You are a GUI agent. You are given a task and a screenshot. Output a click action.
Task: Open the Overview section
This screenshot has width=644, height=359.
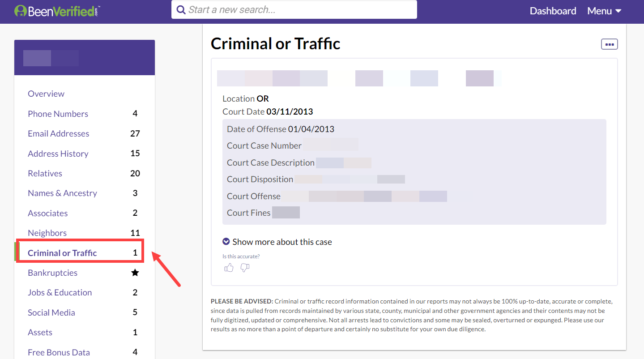[46, 94]
